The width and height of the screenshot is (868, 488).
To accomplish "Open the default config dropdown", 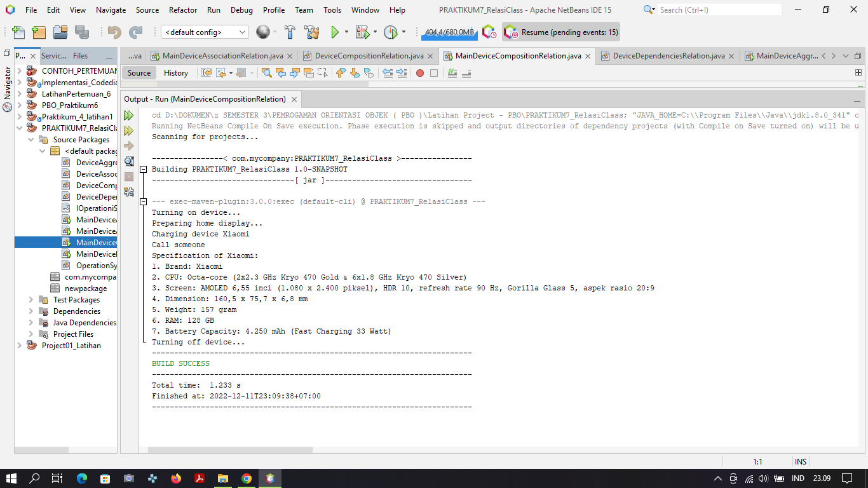I will point(205,32).
